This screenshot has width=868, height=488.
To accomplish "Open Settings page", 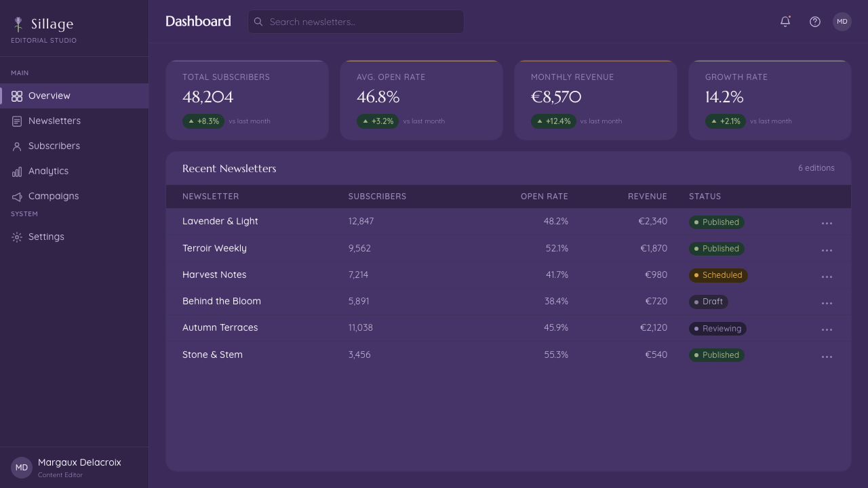I will pyautogui.click(x=75, y=237).
